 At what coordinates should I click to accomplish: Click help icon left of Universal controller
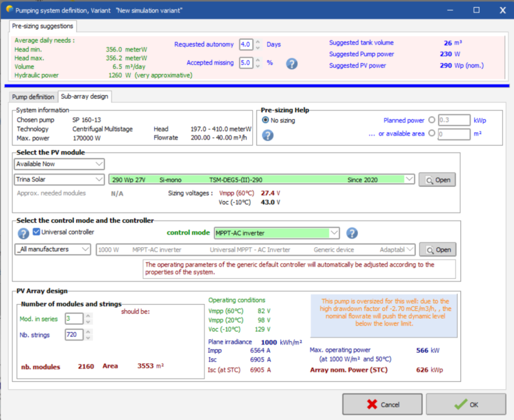24,233
